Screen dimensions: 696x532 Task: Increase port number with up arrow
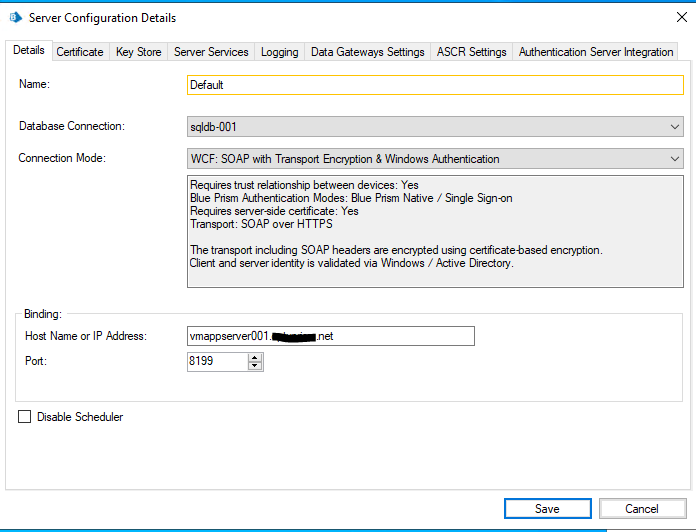point(255,358)
